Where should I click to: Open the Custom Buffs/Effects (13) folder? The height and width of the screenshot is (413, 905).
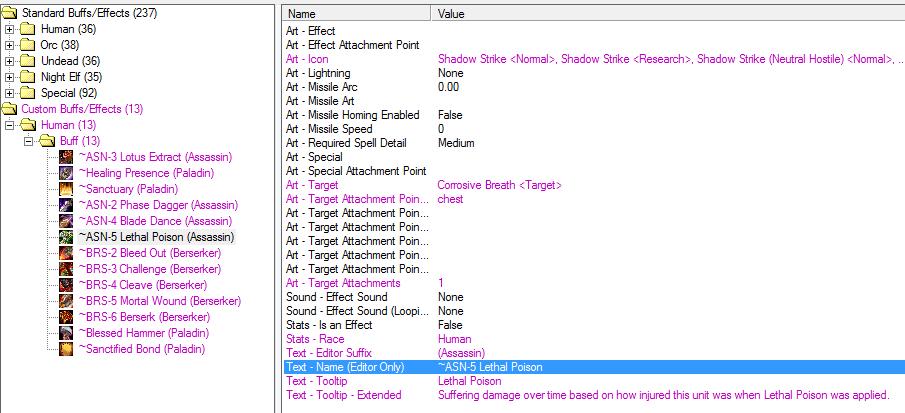tap(82, 109)
